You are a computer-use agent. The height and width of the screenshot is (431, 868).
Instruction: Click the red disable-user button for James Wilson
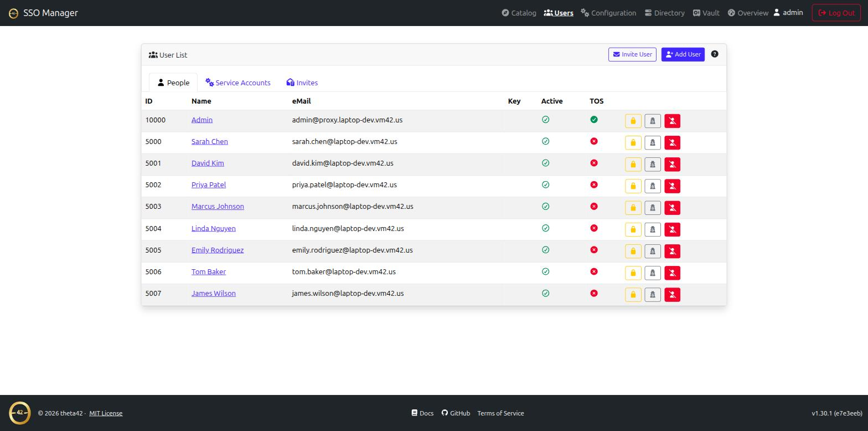coord(672,294)
